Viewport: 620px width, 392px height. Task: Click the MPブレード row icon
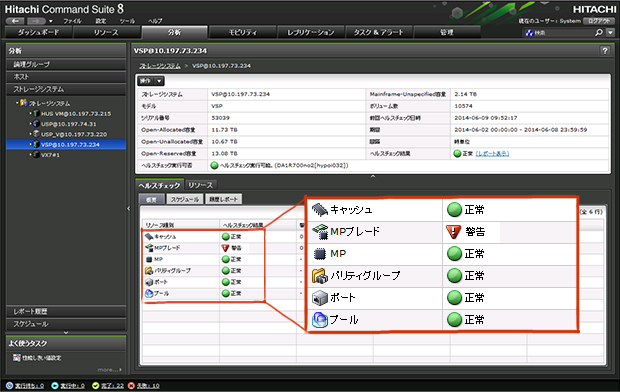coord(149,248)
